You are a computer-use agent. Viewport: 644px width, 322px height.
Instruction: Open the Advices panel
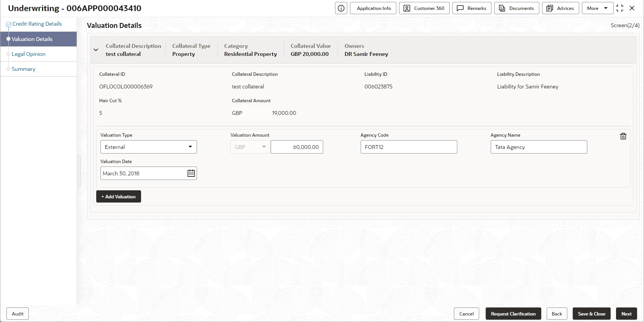coord(560,8)
